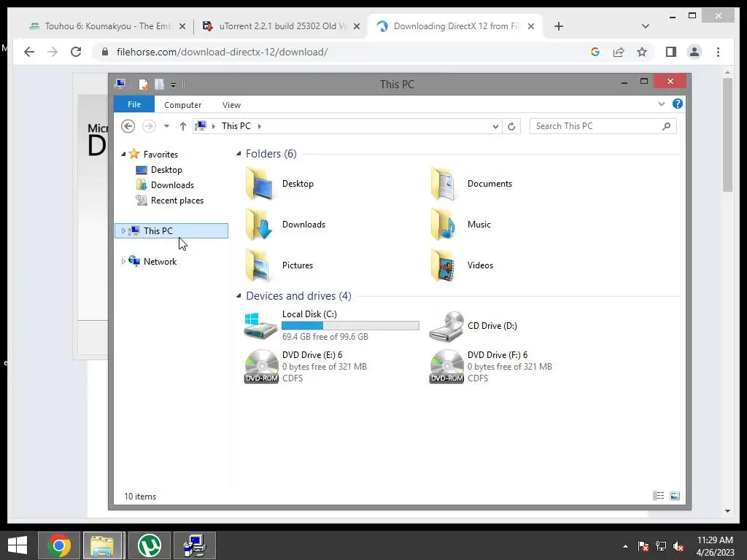Open uTorrent from the taskbar
Viewport: 747px width, 560px height.
[x=149, y=545]
